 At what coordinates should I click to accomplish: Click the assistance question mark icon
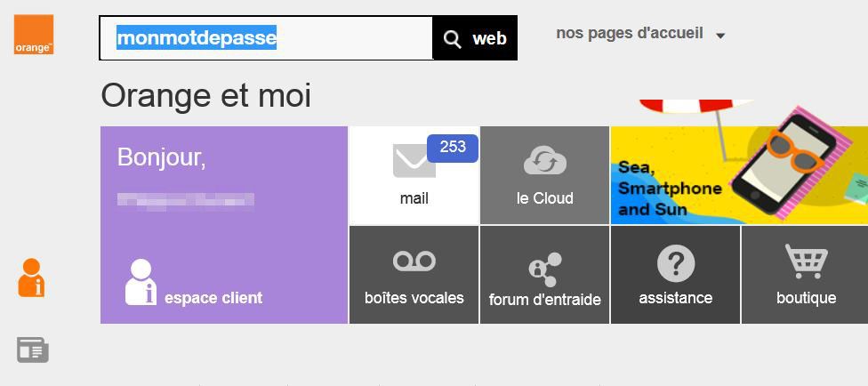(675, 264)
